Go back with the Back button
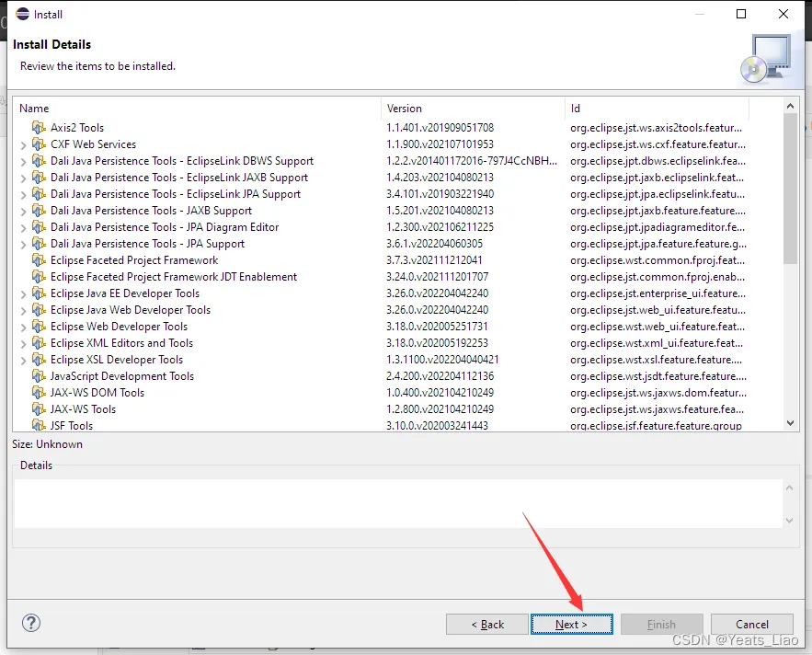Viewport: 812px width, 655px height. [x=486, y=625]
